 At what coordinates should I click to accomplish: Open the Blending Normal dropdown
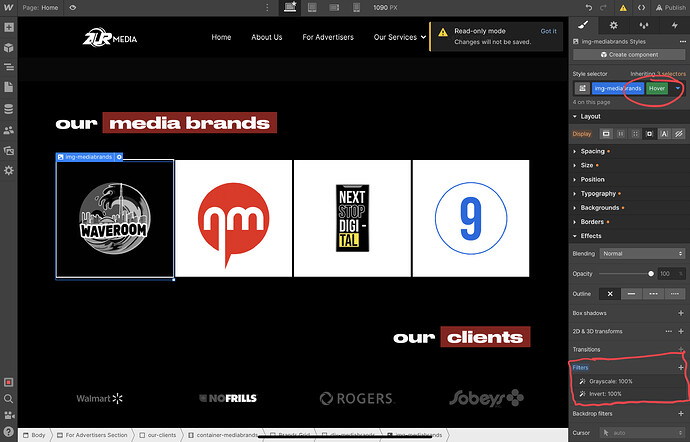[642, 254]
